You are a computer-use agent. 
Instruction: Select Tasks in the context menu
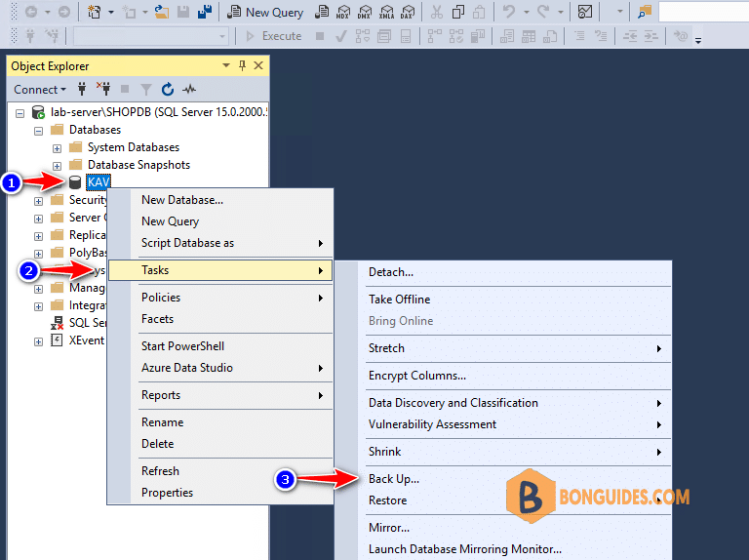[220, 270]
